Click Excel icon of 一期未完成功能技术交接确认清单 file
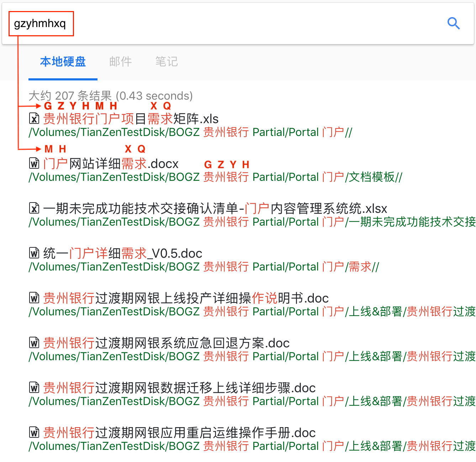This screenshot has width=476, height=462. pyautogui.click(x=34, y=208)
